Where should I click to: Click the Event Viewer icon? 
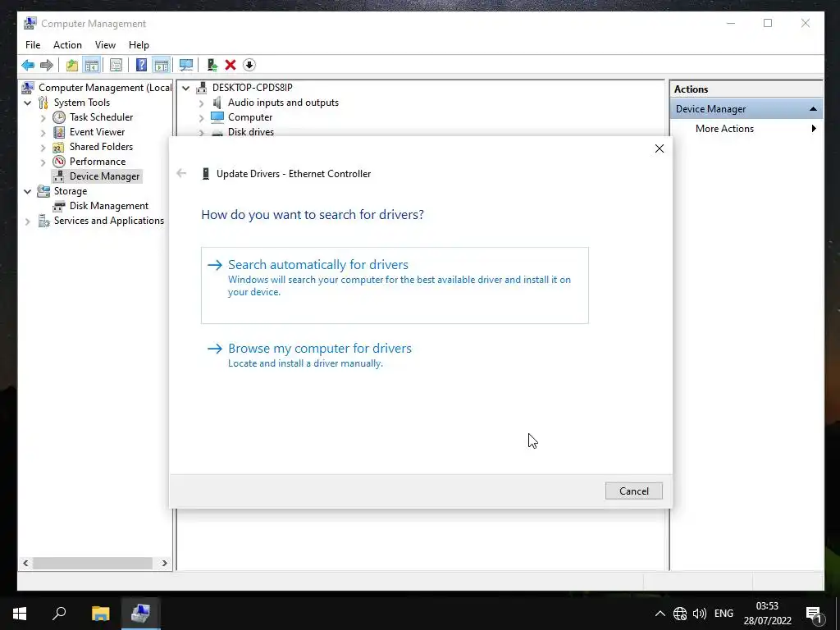[x=59, y=132]
